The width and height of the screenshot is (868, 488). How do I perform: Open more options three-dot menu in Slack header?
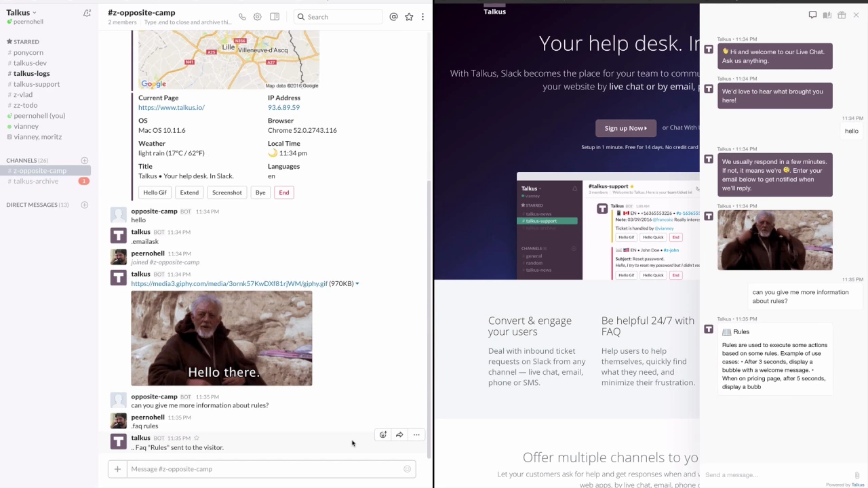(422, 17)
